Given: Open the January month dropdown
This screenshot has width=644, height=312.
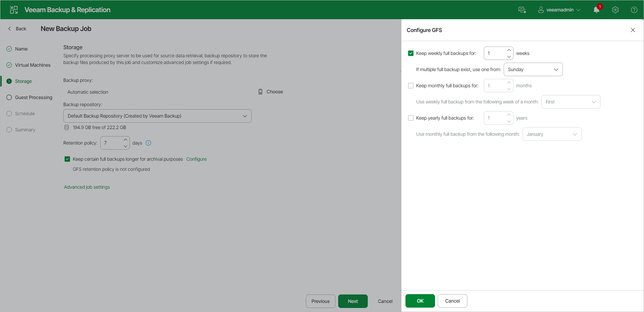Looking at the screenshot, I should (552, 134).
